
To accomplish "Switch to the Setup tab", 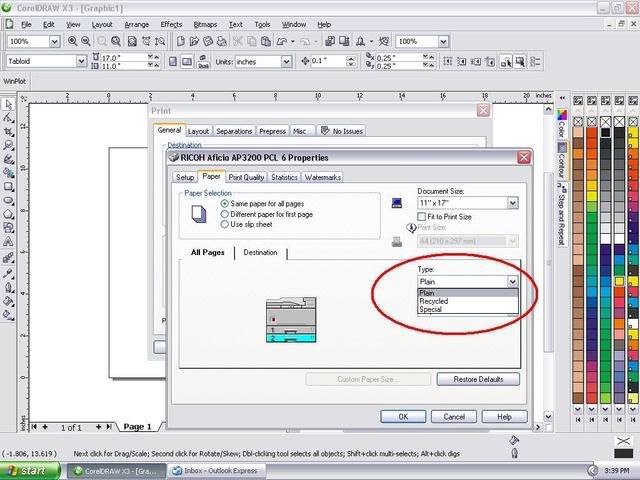I will coord(185,177).
